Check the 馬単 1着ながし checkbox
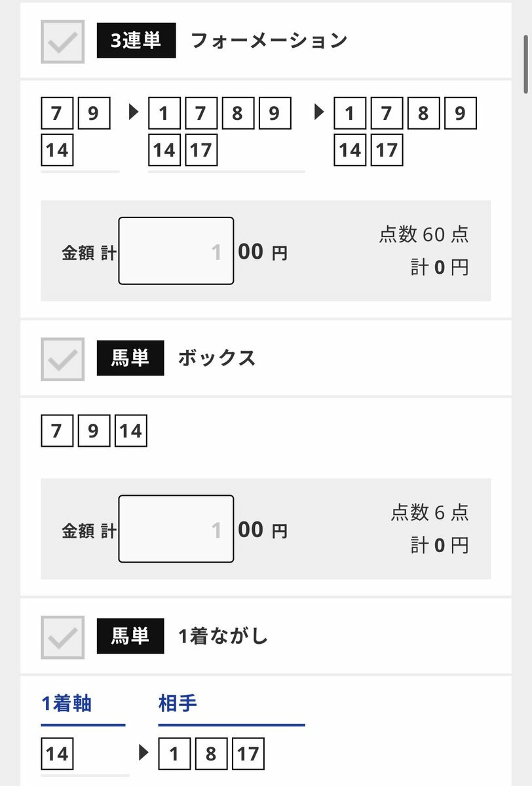The image size is (532, 786). [x=63, y=637]
